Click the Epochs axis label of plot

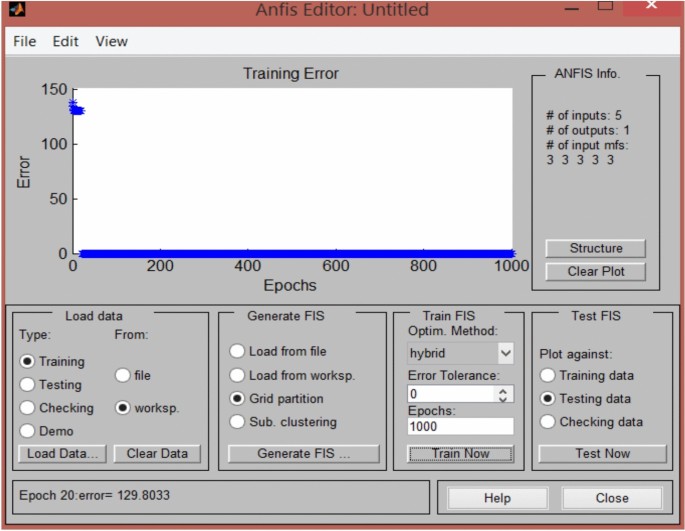pos(290,285)
